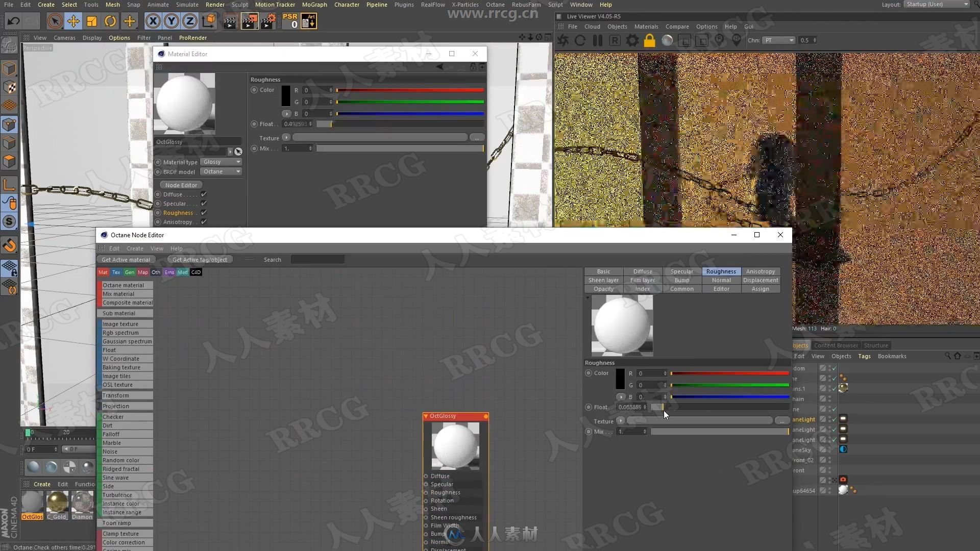Select the Scale tool icon
The width and height of the screenshot is (980, 551).
coord(92,22)
